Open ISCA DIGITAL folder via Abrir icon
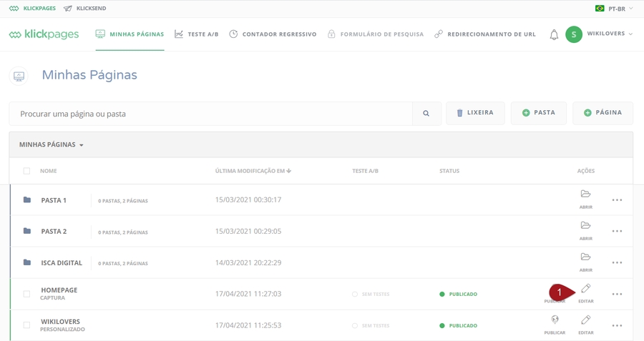 [586, 259]
